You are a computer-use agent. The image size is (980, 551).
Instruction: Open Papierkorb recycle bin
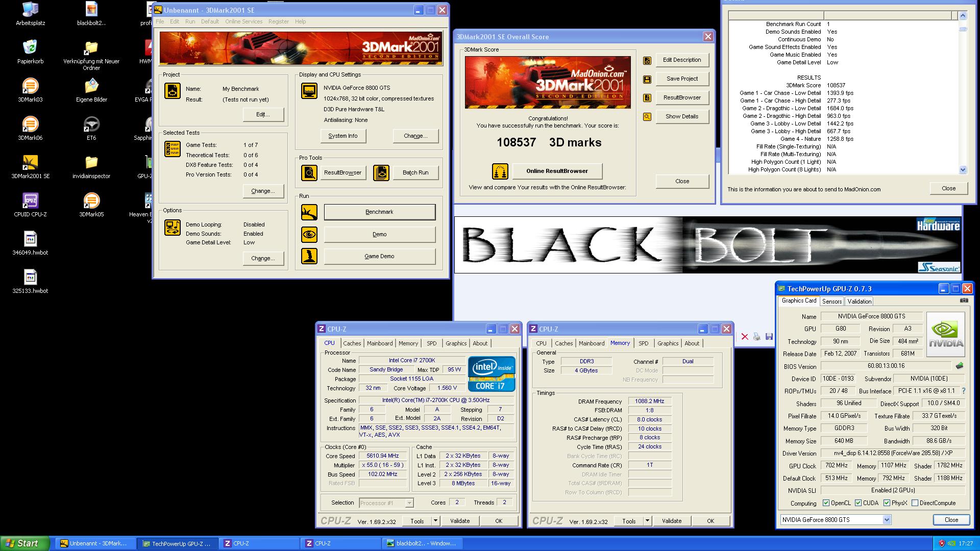30,52
